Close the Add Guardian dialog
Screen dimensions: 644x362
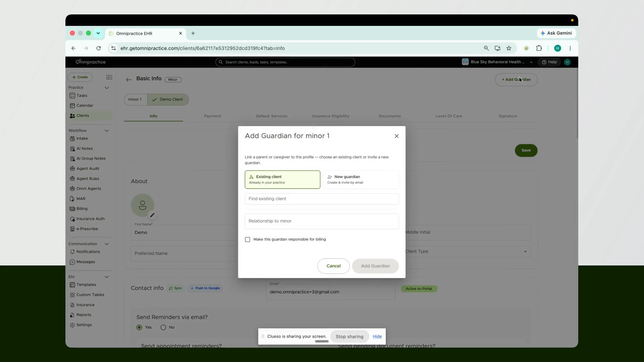396,136
